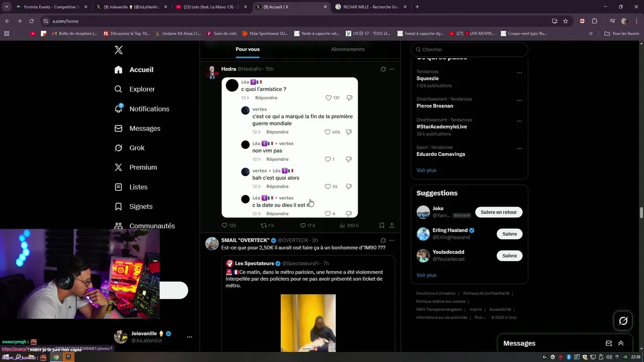The height and width of the screenshot is (362, 644).
Task: Switch to Leto YouTube tab
Action: pos(211,7)
